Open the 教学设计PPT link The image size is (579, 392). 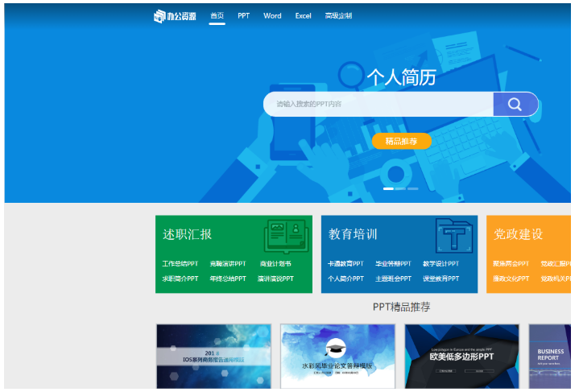click(441, 263)
